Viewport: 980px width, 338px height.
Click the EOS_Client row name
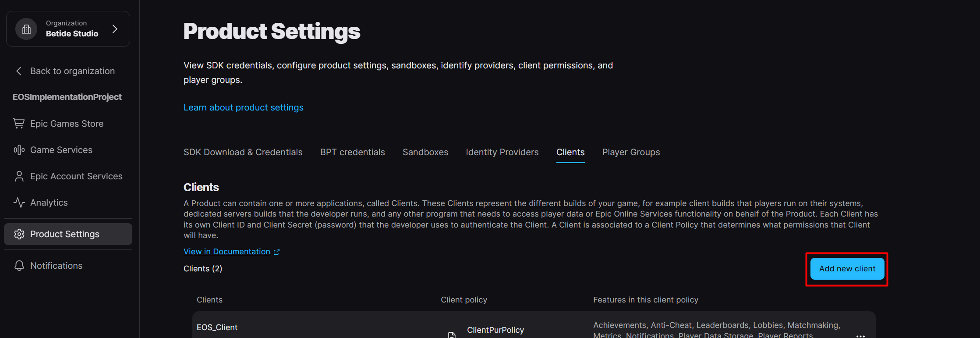[217, 327]
